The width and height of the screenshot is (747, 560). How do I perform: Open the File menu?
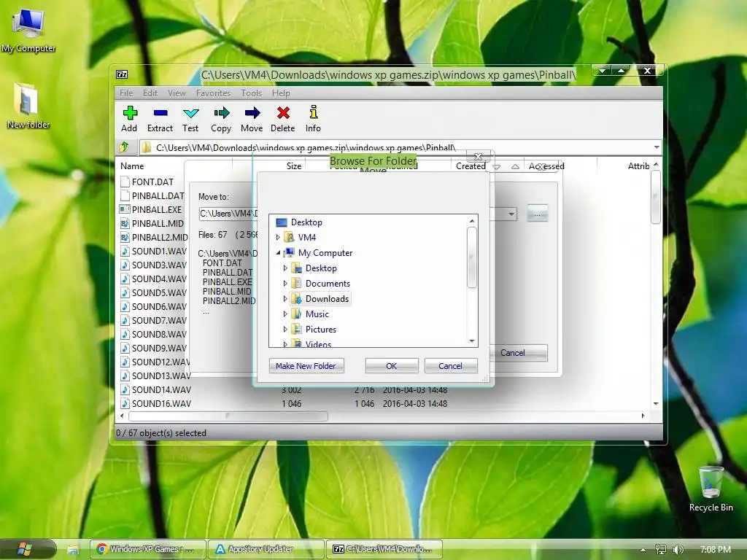click(126, 93)
